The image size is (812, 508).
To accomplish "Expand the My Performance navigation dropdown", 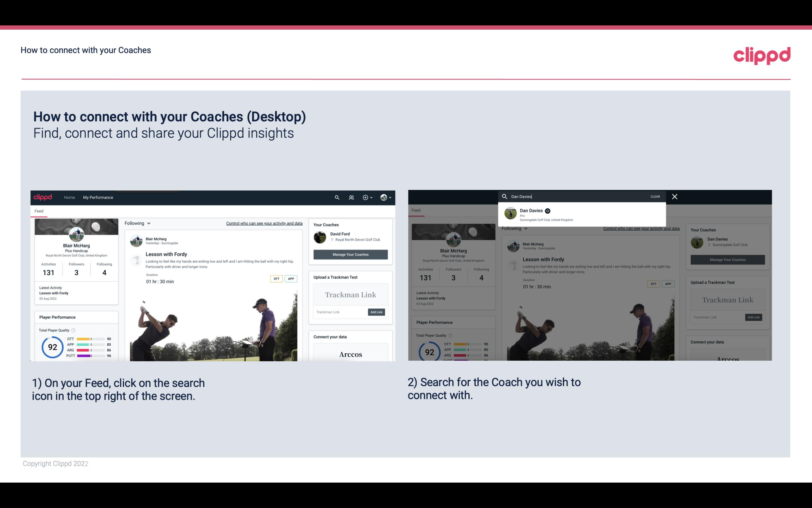I will click(x=99, y=197).
